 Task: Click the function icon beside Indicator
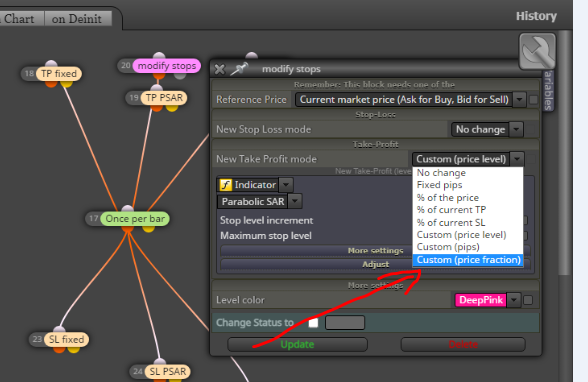coord(225,185)
